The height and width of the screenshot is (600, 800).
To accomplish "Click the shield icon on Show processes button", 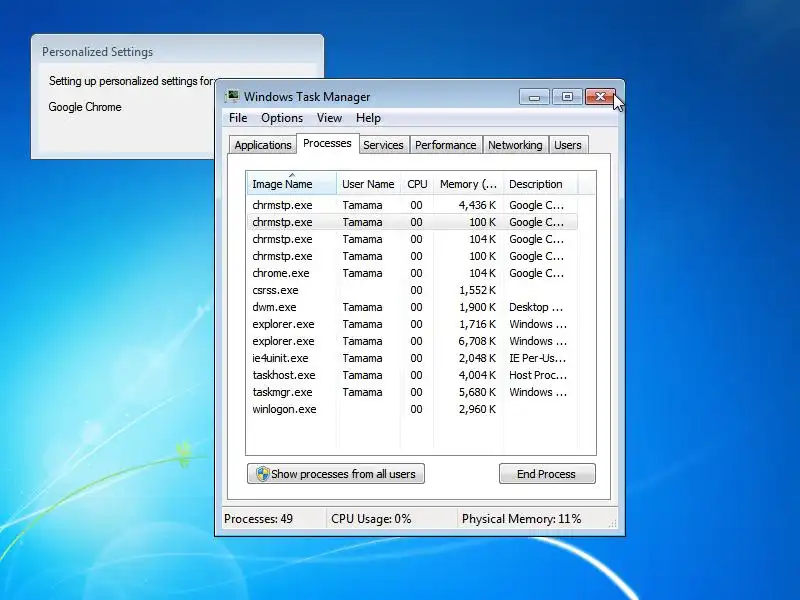I will point(262,474).
